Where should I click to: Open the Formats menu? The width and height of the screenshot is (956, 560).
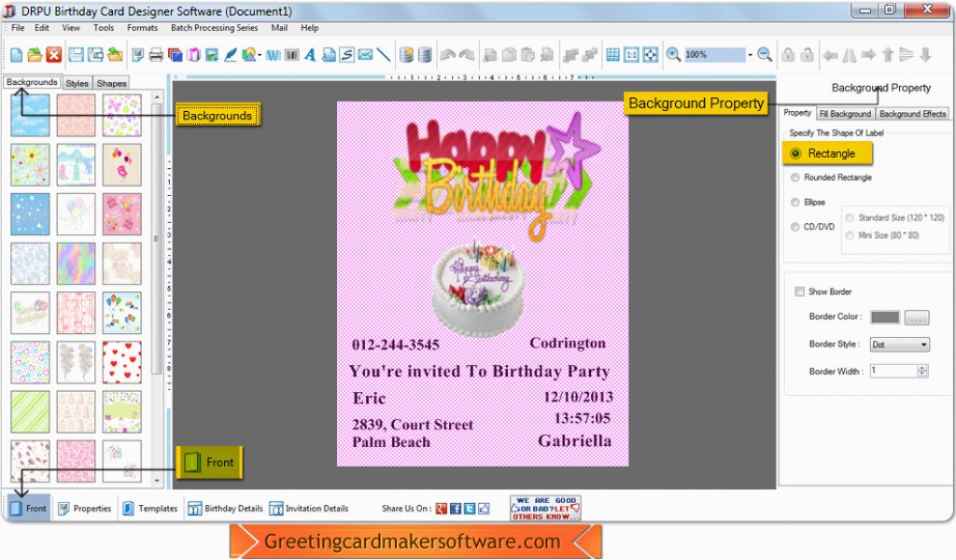142,28
